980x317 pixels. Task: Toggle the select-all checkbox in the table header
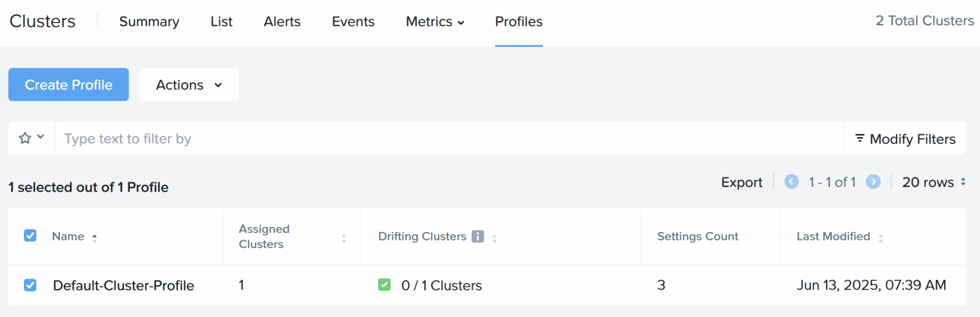30,236
